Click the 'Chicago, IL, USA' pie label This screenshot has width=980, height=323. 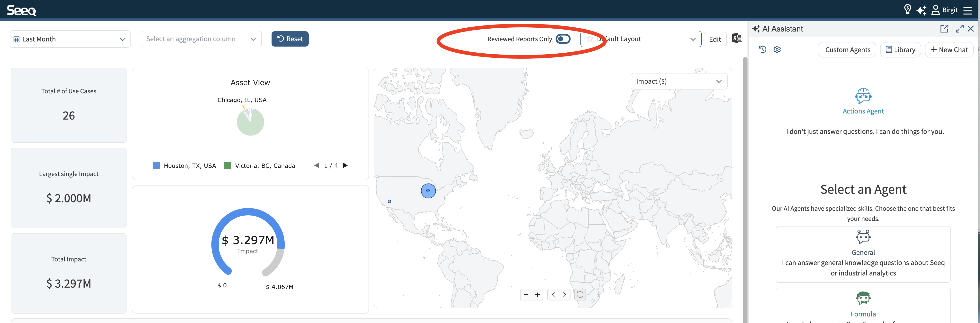tap(242, 100)
